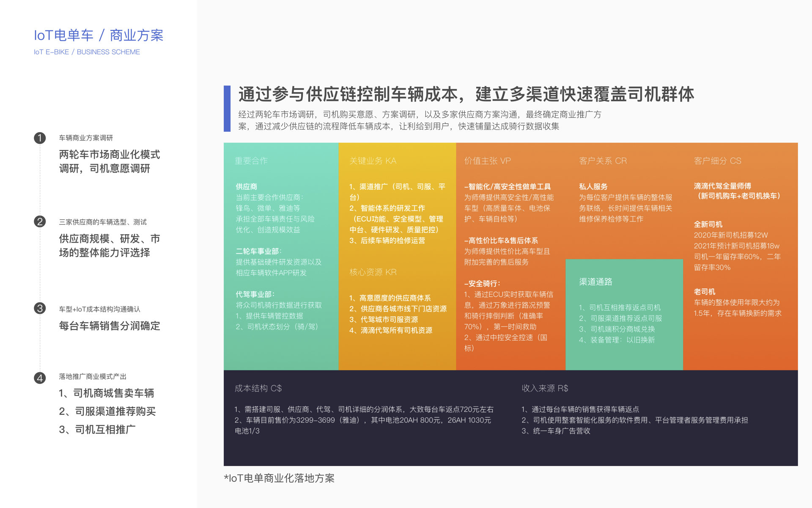Click the 客户关系 CR section header
Image resolution: width=812 pixels, height=508 pixels.
pyautogui.click(x=603, y=161)
